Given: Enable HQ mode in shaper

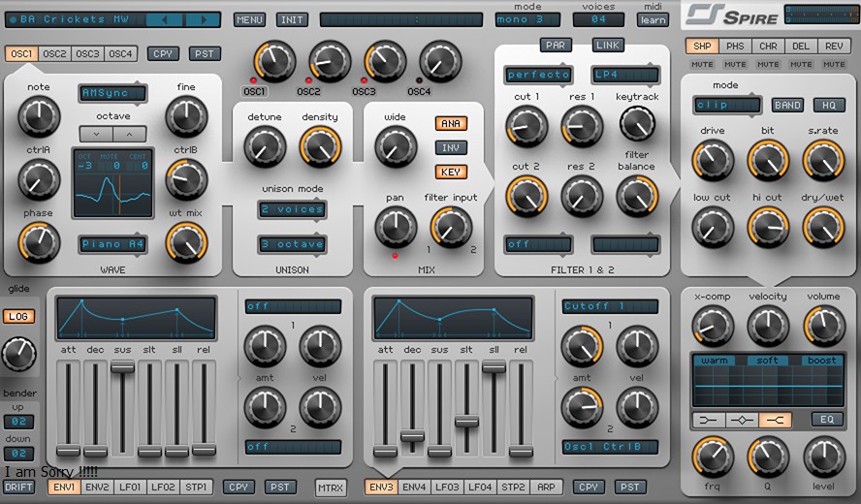Looking at the screenshot, I should point(829,105).
